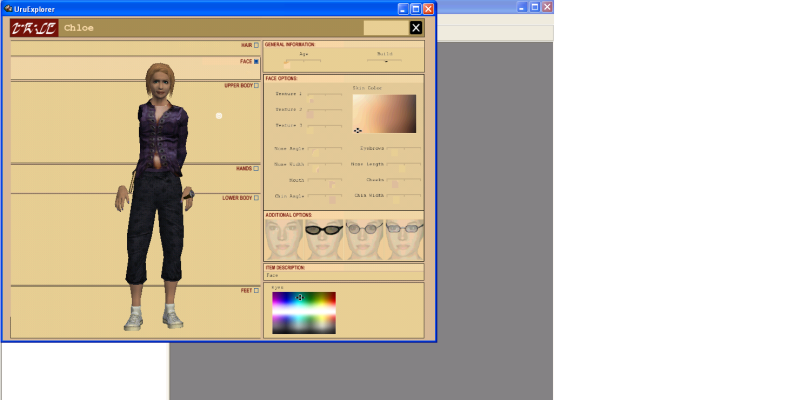Select the black sunglasses option
Screen dimensions: 800x400
[x=324, y=240]
